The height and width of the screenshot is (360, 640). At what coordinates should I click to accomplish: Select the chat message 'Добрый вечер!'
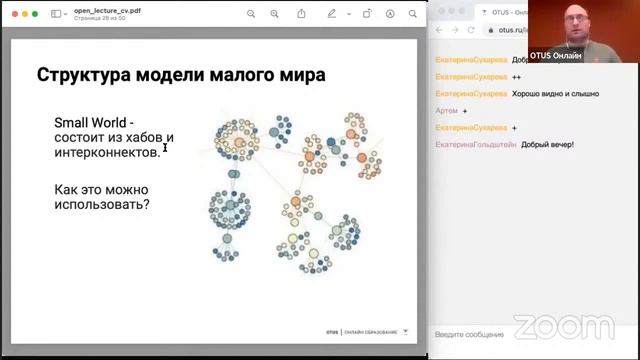tap(547, 144)
